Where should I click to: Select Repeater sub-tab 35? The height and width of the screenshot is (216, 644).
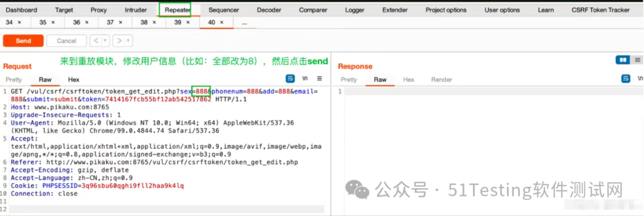tap(43, 23)
